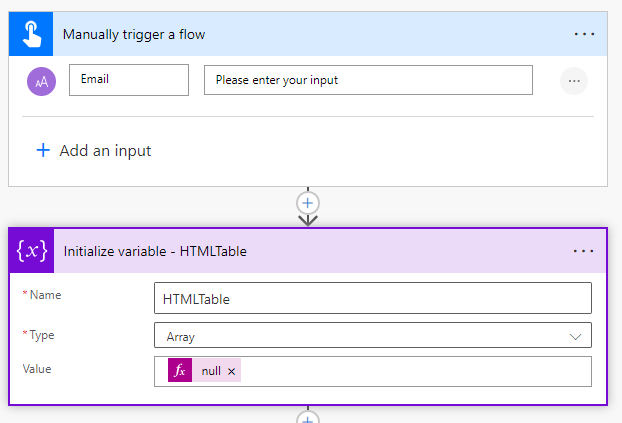
Task: Click the fx expression icon
Action: tap(180, 371)
